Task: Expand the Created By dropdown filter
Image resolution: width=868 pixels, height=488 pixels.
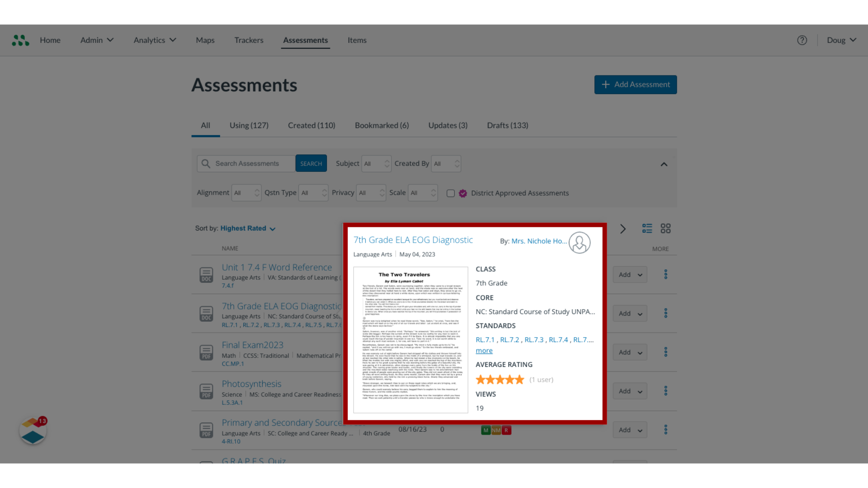Action: [446, 163]
